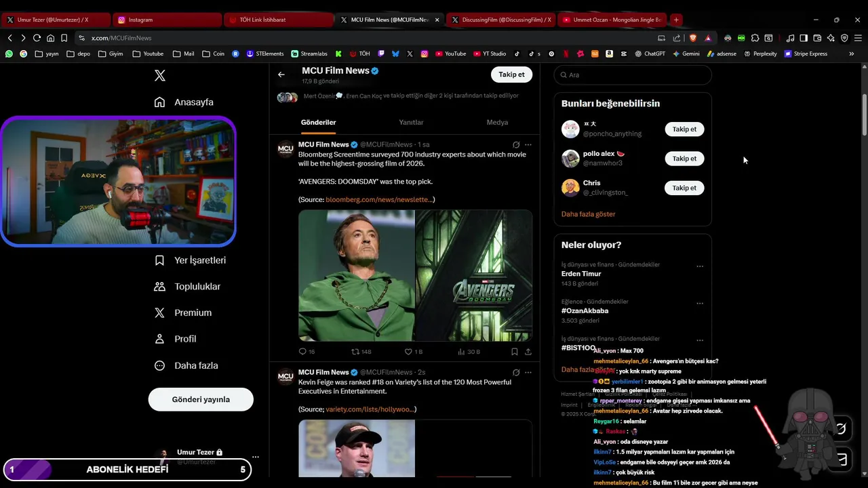Open the variety.com source link

tap(370, 409)
